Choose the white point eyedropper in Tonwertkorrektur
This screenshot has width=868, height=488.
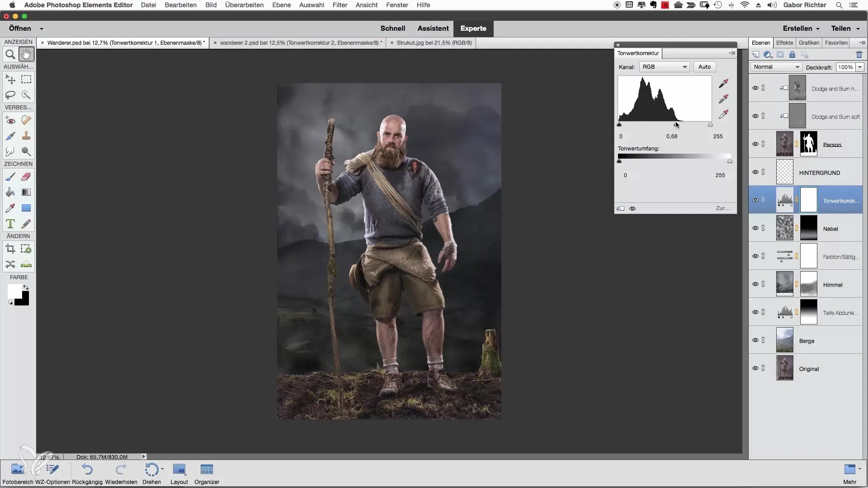(723, 114)
